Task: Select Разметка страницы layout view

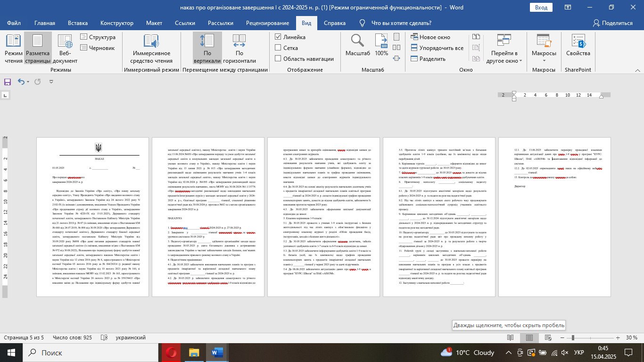Action: [38, 49]
